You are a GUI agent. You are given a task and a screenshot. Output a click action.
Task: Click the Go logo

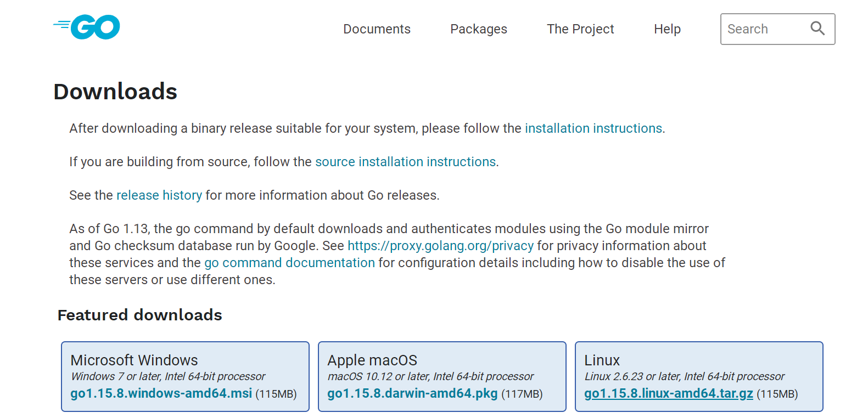[x=87, y=27]
